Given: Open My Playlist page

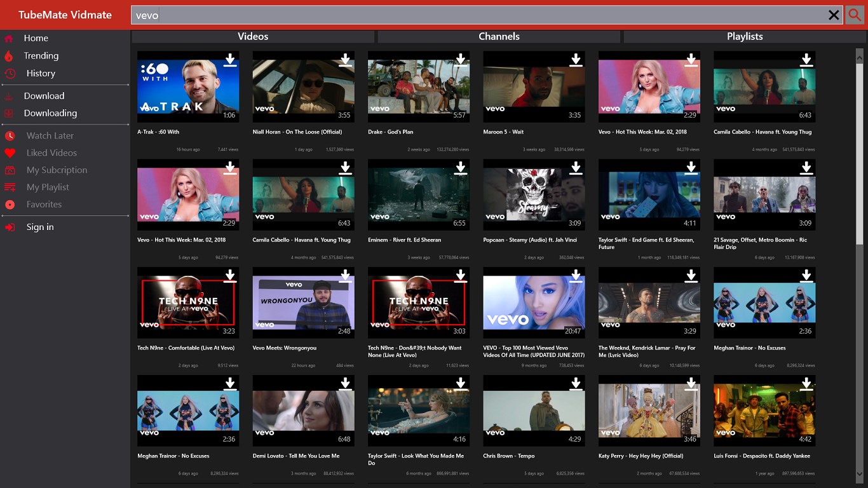Looking at the screenshot, I should [x=48, y=187].
